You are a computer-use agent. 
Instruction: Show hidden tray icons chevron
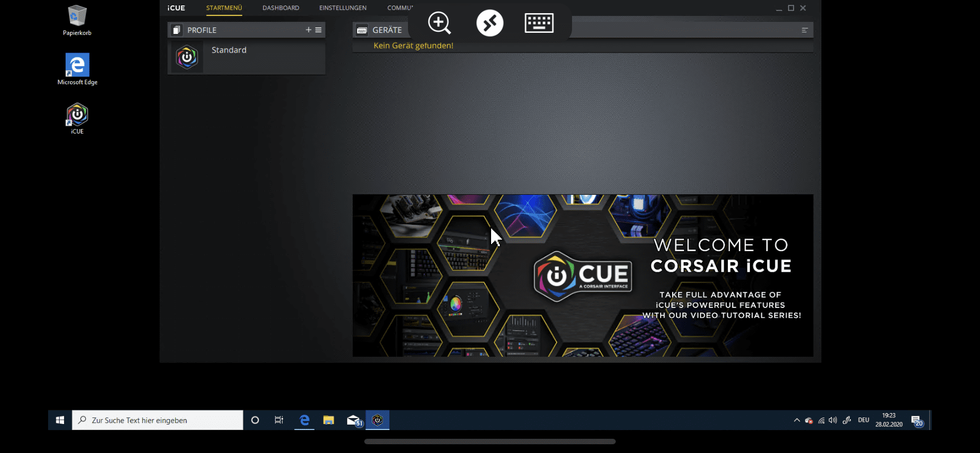pos(797,420)
